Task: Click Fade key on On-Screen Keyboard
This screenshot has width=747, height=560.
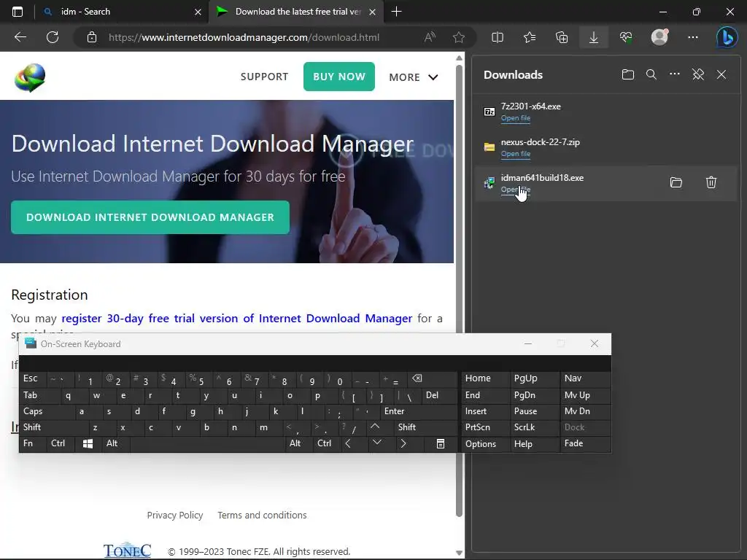Action: click(584, 443)
